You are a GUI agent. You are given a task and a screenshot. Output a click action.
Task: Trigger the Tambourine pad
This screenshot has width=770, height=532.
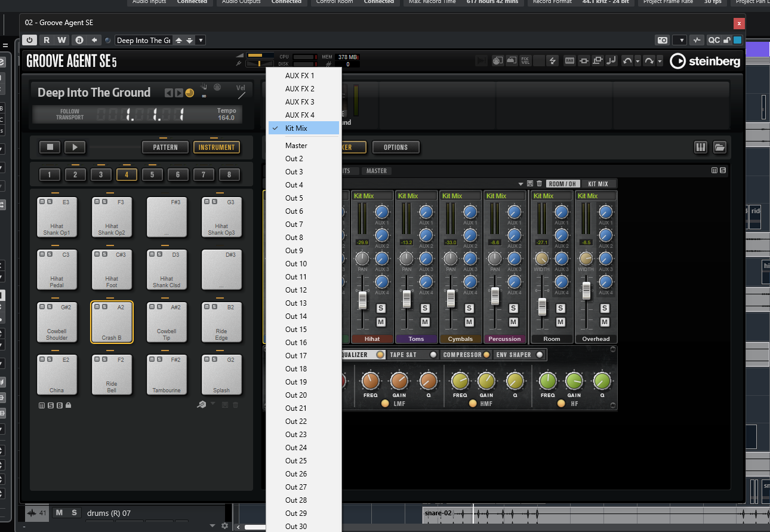167,375
